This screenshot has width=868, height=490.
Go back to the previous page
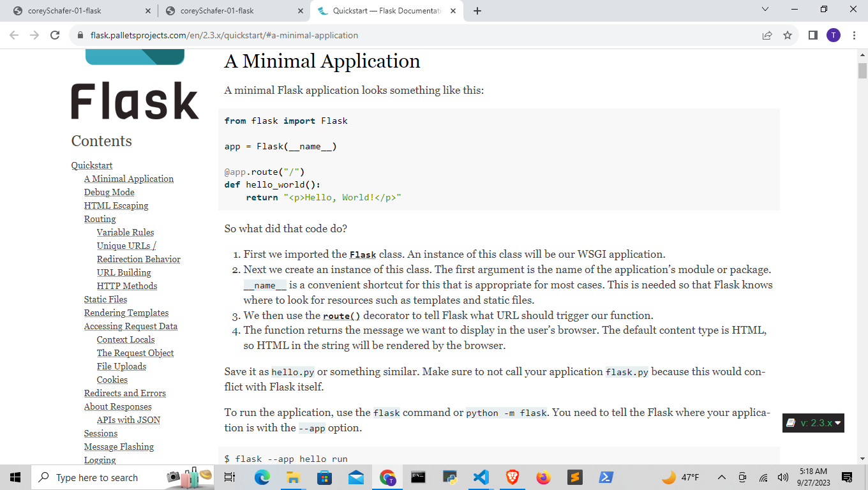[x=15, y=35]
